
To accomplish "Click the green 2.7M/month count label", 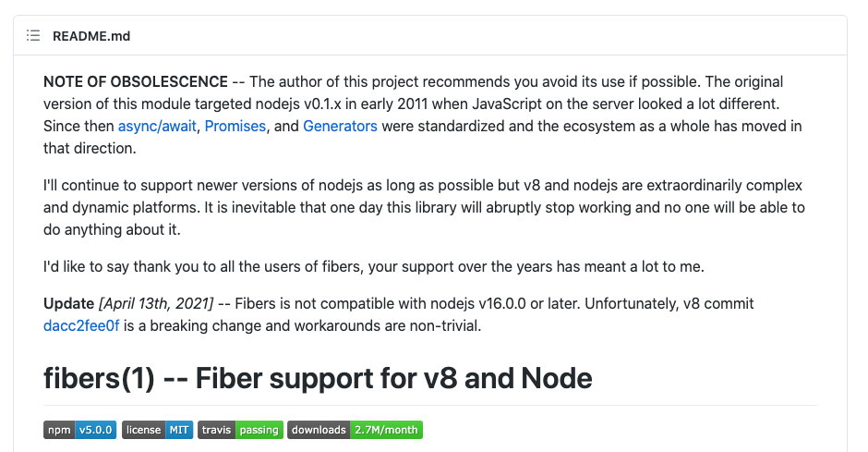I will (386, 430).
